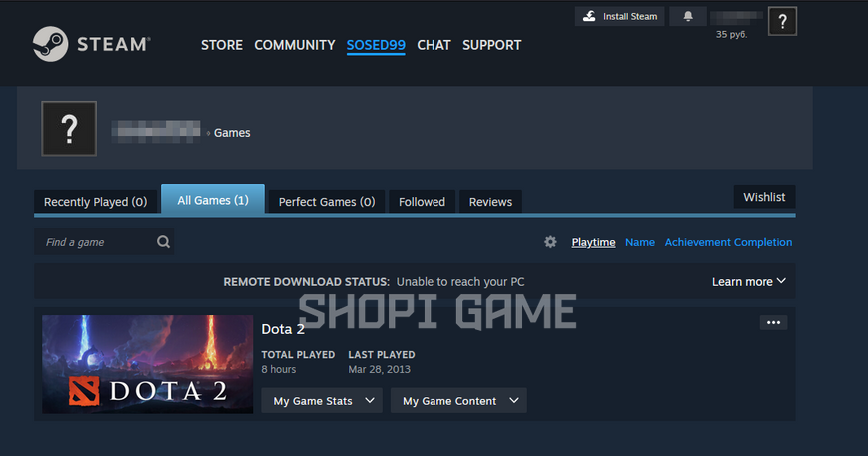This screenshot has width=868, height=456.
Task: Open the Reviews tab
Action: 491,202
